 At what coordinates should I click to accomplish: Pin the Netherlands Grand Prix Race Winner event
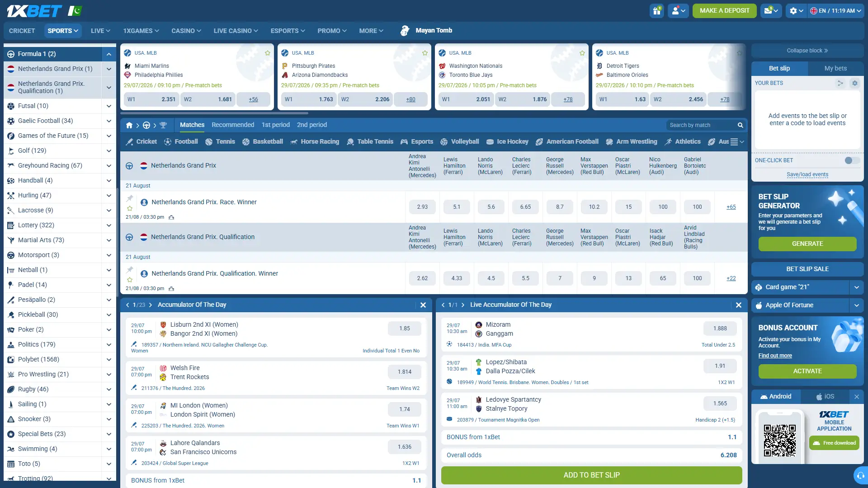tap(130, 198)
